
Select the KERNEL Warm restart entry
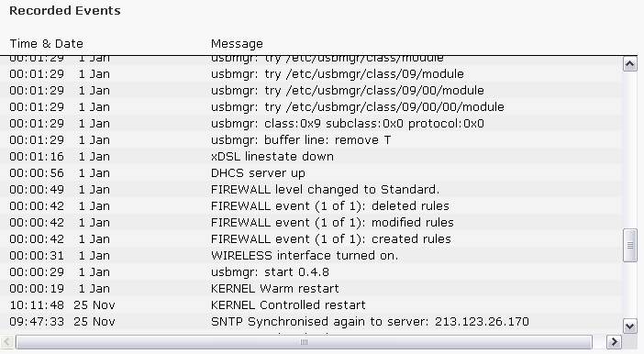pos(311,288)
